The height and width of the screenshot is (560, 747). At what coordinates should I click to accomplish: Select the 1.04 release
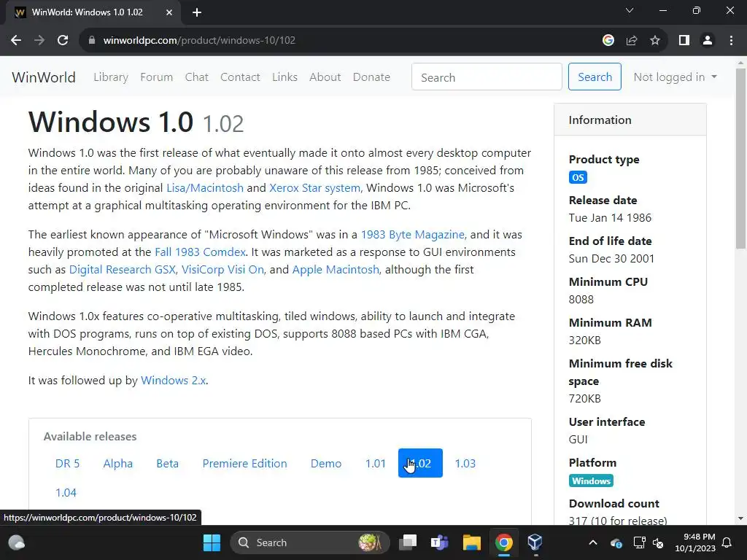(x=66, y=492)
